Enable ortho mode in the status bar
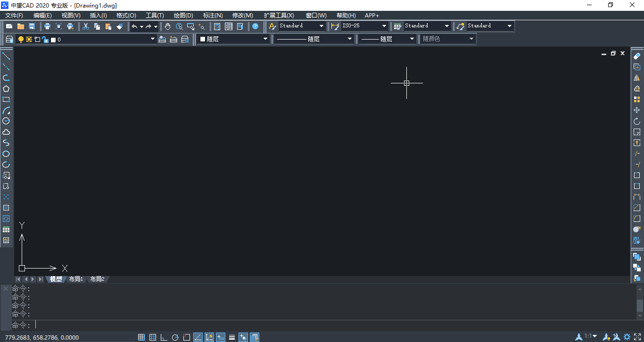This screenshot has height=342, width=644. 164,337
